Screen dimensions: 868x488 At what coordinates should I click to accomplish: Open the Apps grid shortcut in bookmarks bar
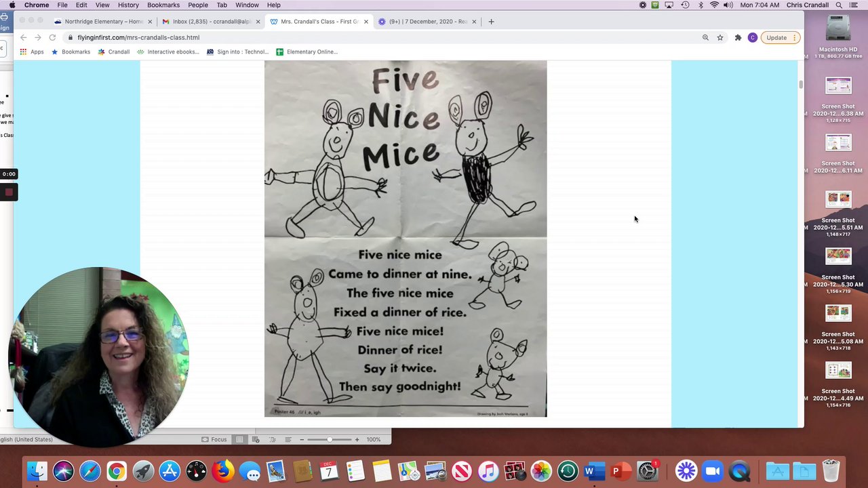32,52
